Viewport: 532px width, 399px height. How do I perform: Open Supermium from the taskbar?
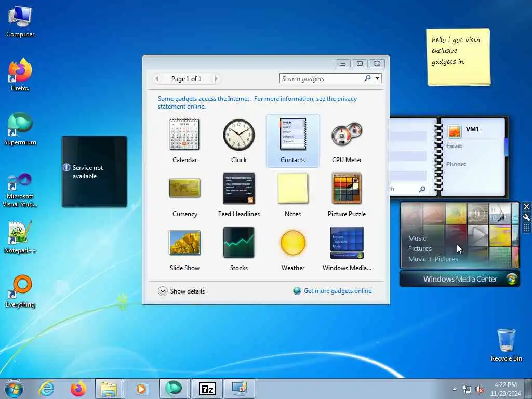174,389
